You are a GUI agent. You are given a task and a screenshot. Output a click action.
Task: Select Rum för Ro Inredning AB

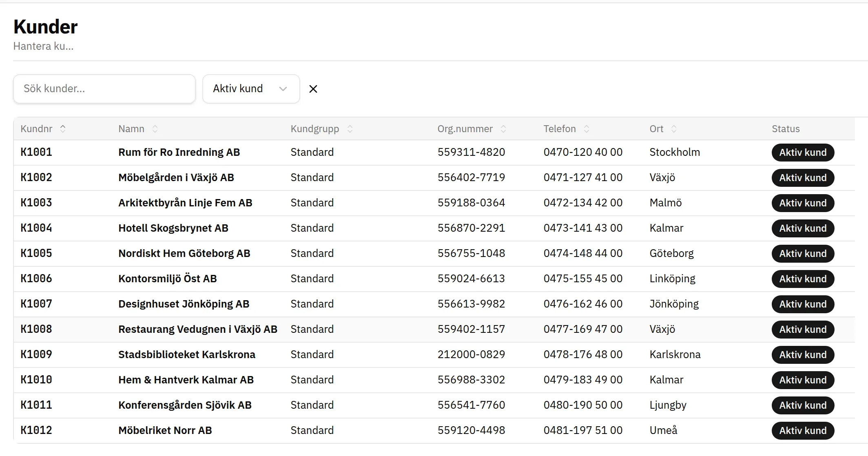point(179,153)
